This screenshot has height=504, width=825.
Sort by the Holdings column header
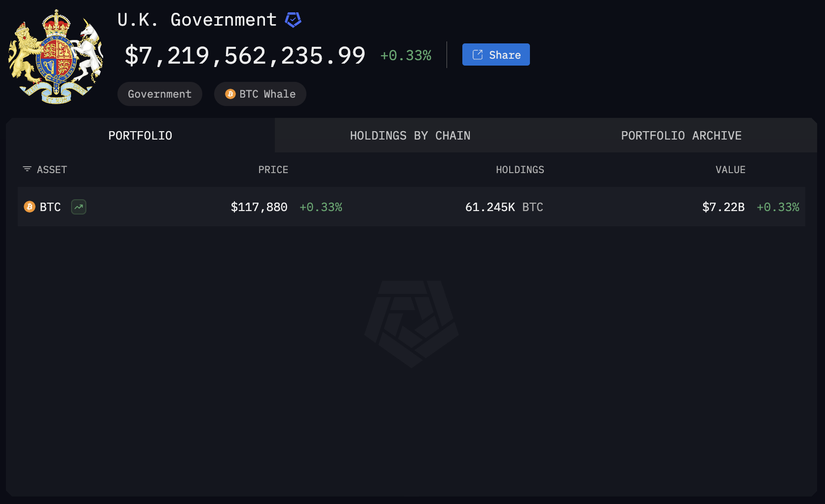pyautogui.click(x=520, y=170)
